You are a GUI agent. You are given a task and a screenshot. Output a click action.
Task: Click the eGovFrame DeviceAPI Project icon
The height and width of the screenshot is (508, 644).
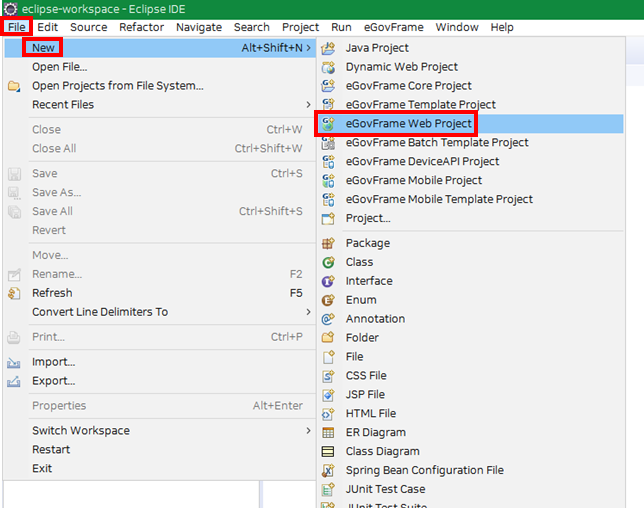pos(328,161)
